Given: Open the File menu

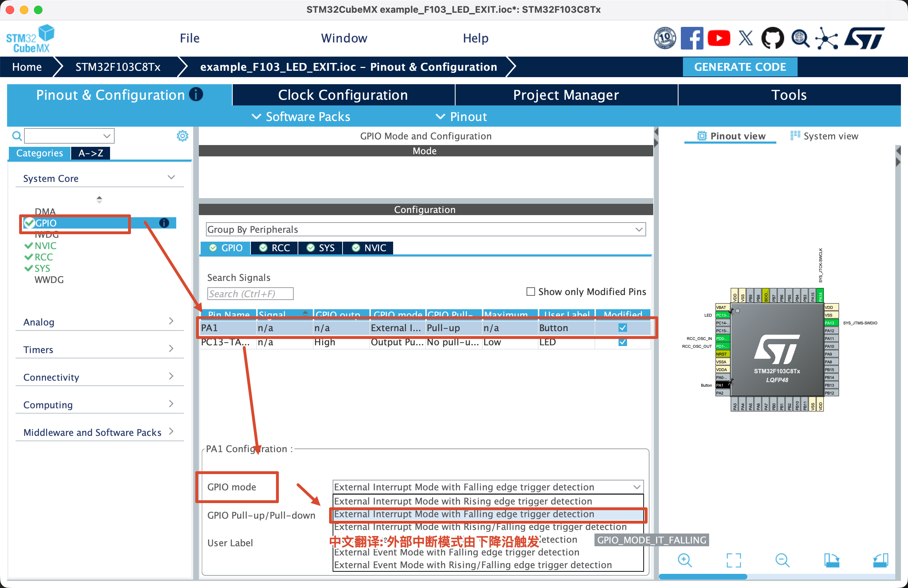Looking at the screenshot, I should (x=190, y=38).
